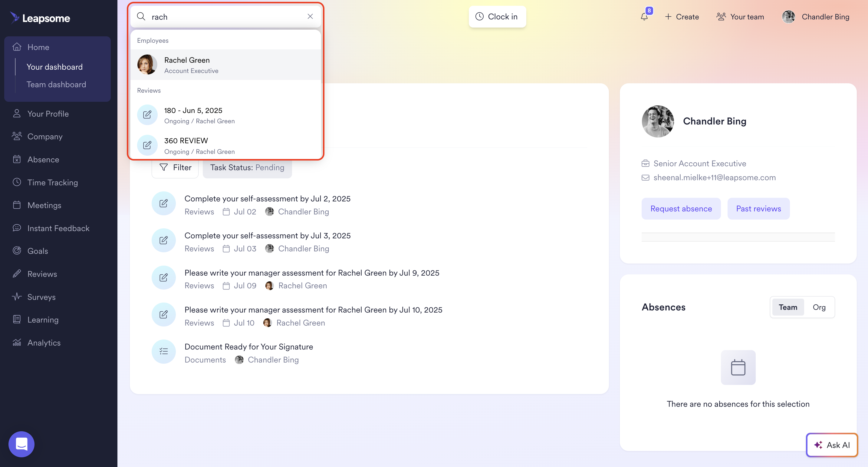This screenshot has width=868, height=467.
Task: Open the notifications bell
Action: tap(644, 17)
